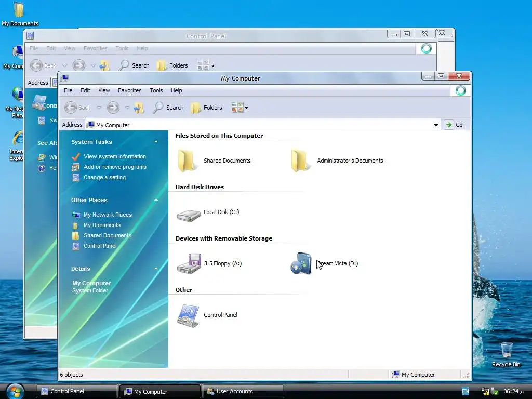Open File menu in My Computer
The height and width of the screenshot is (399, 532).
pos(68,90)
